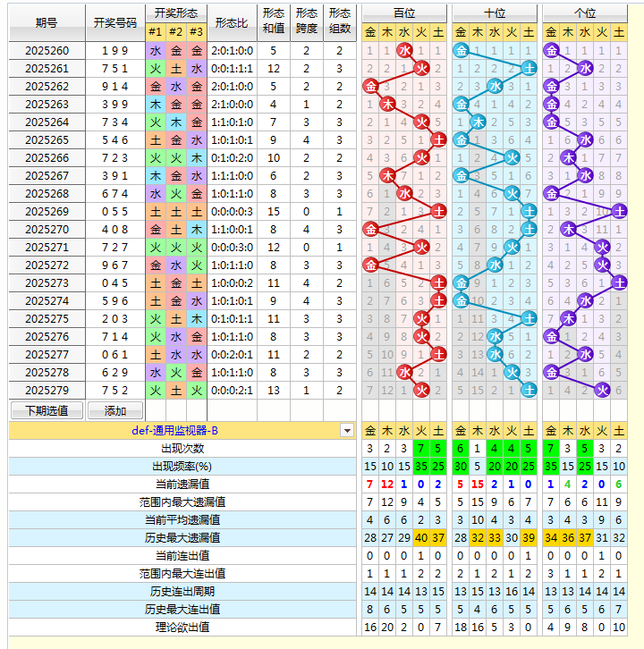Click the purple 土 ball in row 2025269
Viewport: 644px width, 649px height.
pyautogui.click(x=619, y=212)
